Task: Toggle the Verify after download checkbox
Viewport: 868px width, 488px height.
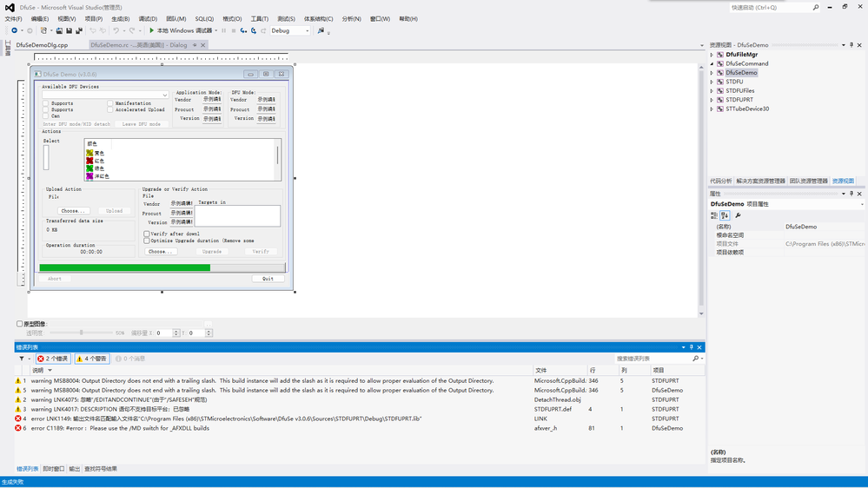Action: coord(147,234)
